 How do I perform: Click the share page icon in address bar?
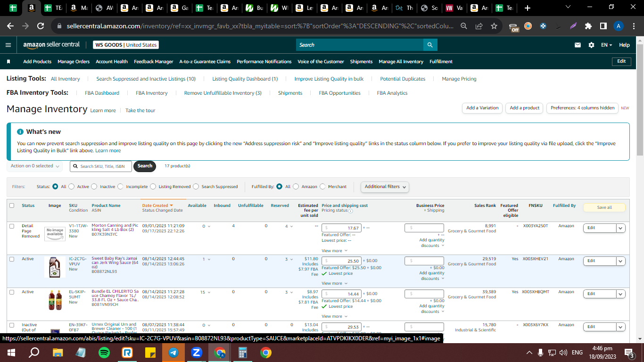(x=479, y=26)
